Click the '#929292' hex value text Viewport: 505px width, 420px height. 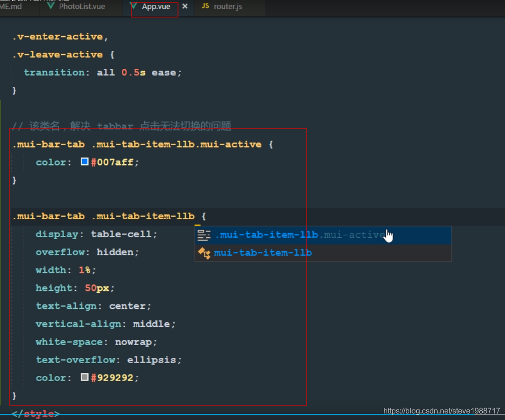112,377
